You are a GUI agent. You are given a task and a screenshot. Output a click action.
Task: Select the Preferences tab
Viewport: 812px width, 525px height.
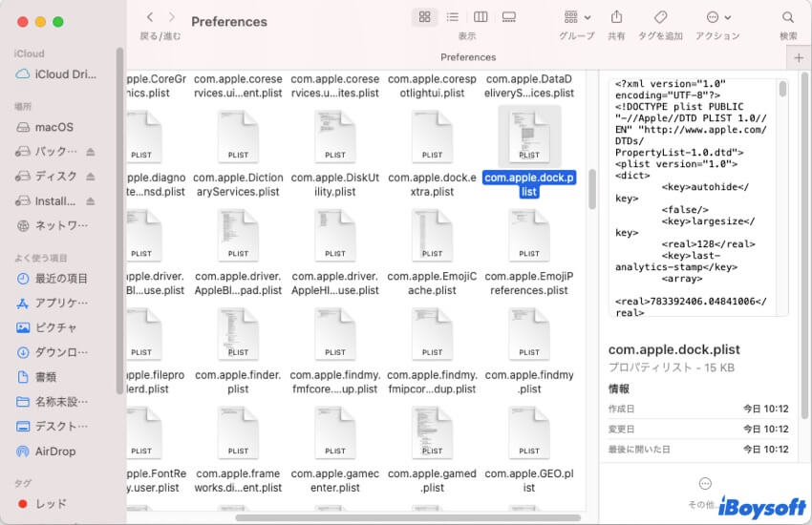468,57
